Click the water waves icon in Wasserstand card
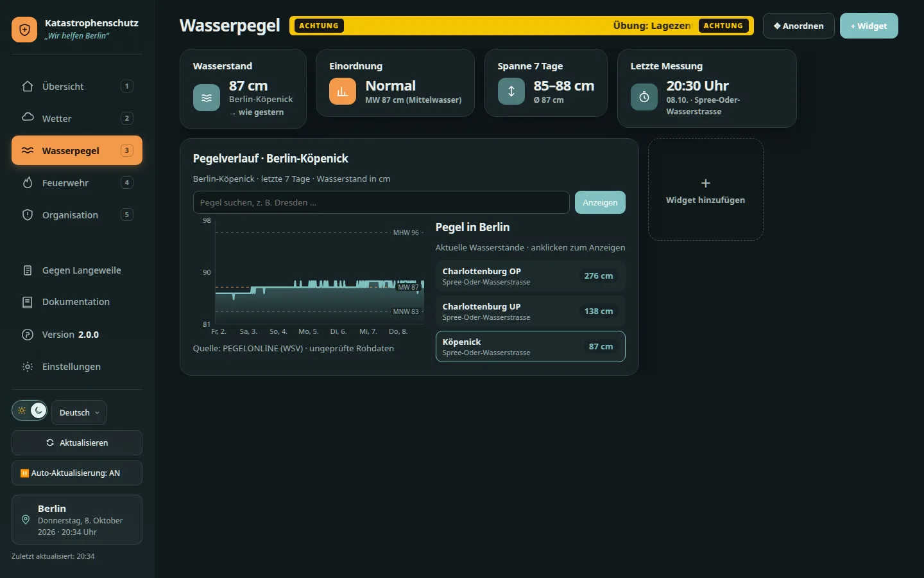This screenshot has height=578, width=924. [207, 98]
